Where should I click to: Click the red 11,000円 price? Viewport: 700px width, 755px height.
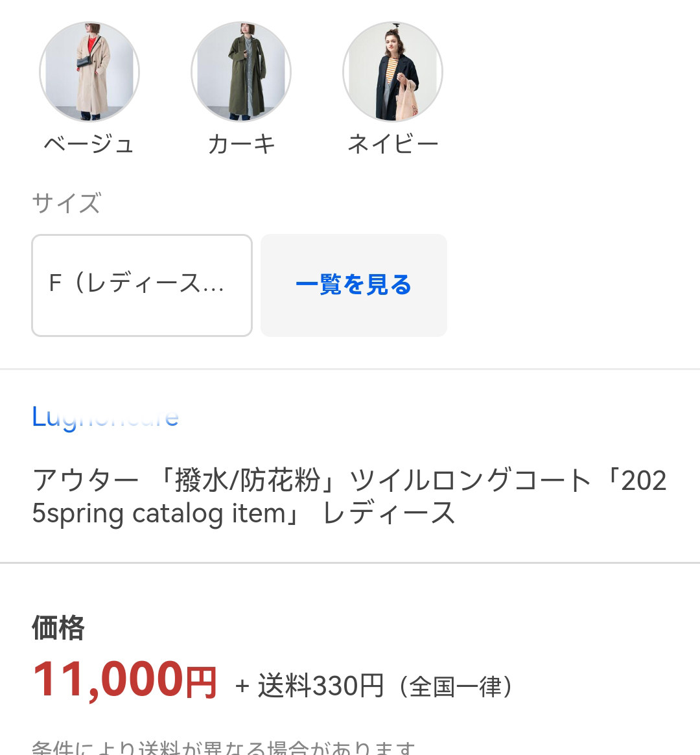click(x=124, y=680)
